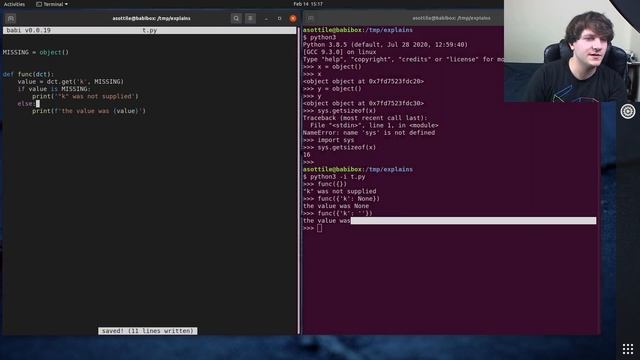This screenshot has width=640, height=360.
Task: Click the "func({'k': None})" line
Action: point(341,199)
